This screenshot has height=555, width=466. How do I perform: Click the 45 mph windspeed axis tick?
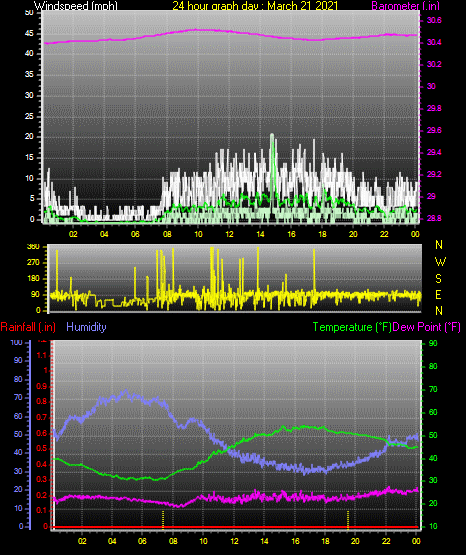pyautogui.click(x=29, y=34)
